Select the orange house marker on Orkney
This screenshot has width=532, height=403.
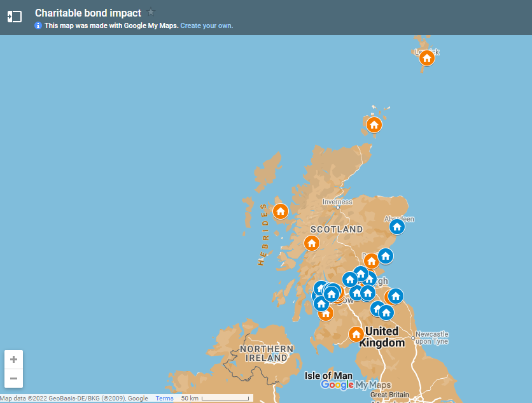point(374,125)
